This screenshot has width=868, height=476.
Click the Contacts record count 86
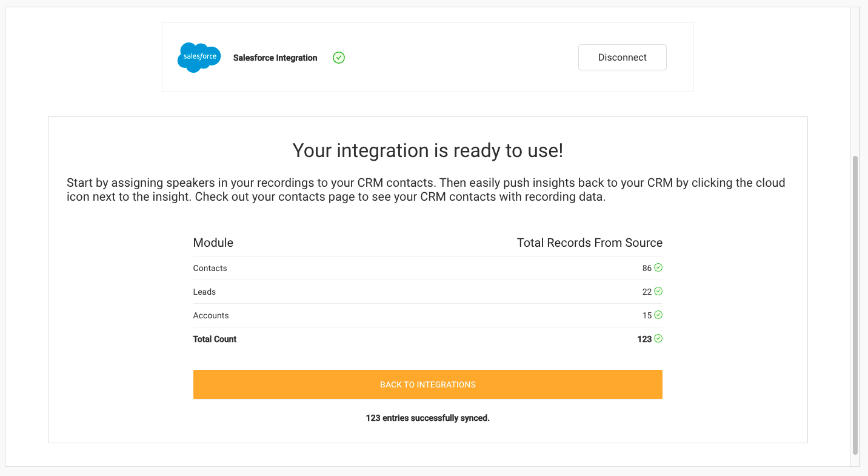pyautogui.click(x=647, y=268)
